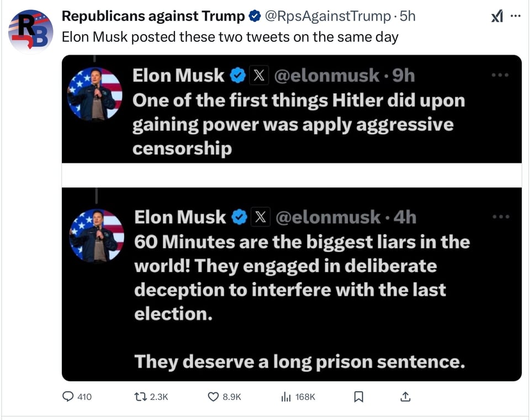Click the Republicans against Trump display name
Screen dimensions: 530x420
click(x=153, y=17)
